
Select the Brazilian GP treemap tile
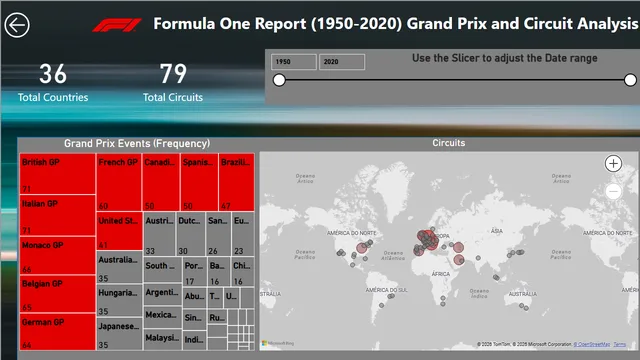237,182
